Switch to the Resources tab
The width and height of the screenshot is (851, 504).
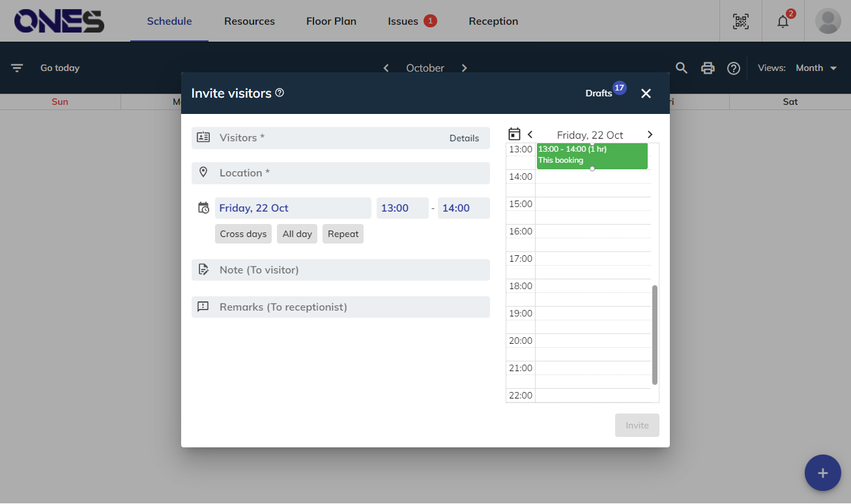pyautogui.click(x=250, y=21)
